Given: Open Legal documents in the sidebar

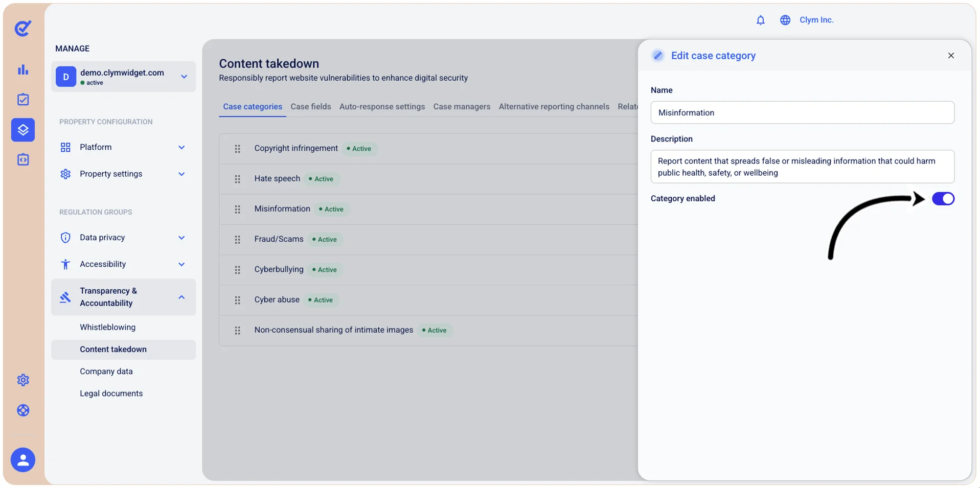Looking at the screenshot, I should click(111, 393).
